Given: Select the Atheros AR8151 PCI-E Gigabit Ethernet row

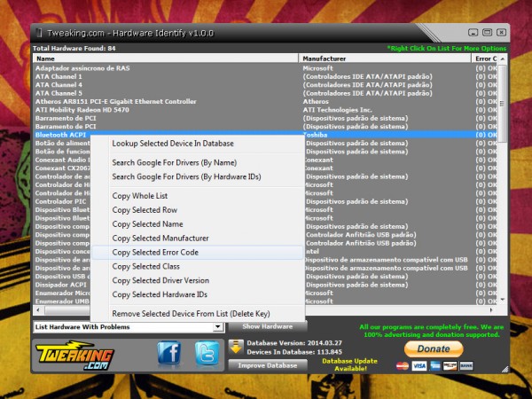Looking at the screenshot, I should coord(264,101).
